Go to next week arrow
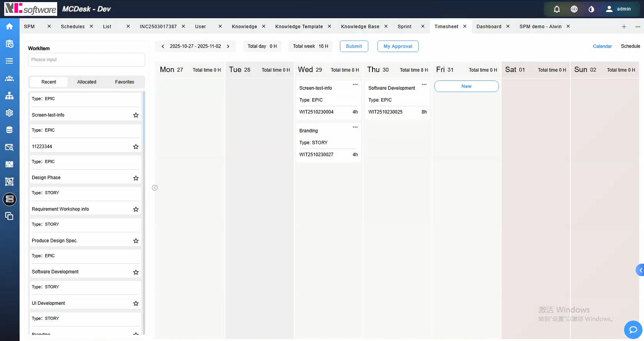 click(228, 46)
